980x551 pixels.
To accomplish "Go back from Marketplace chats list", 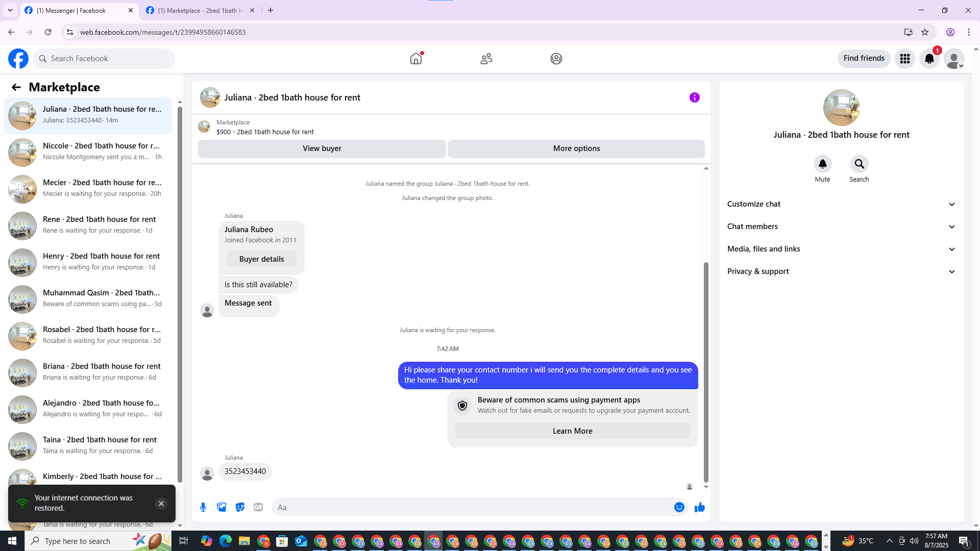I will tap(16, 87).
